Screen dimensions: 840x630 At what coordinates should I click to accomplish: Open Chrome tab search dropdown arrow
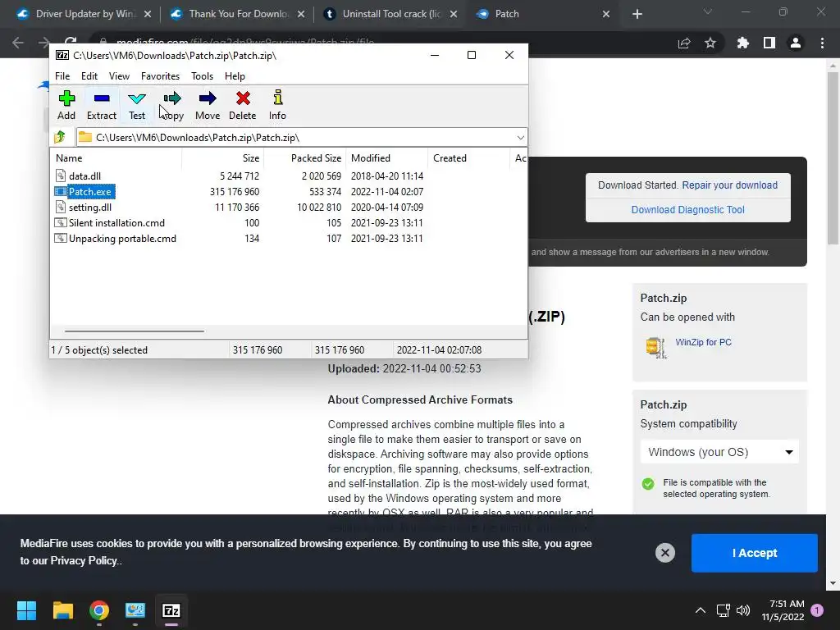click(x=708, y=11)
